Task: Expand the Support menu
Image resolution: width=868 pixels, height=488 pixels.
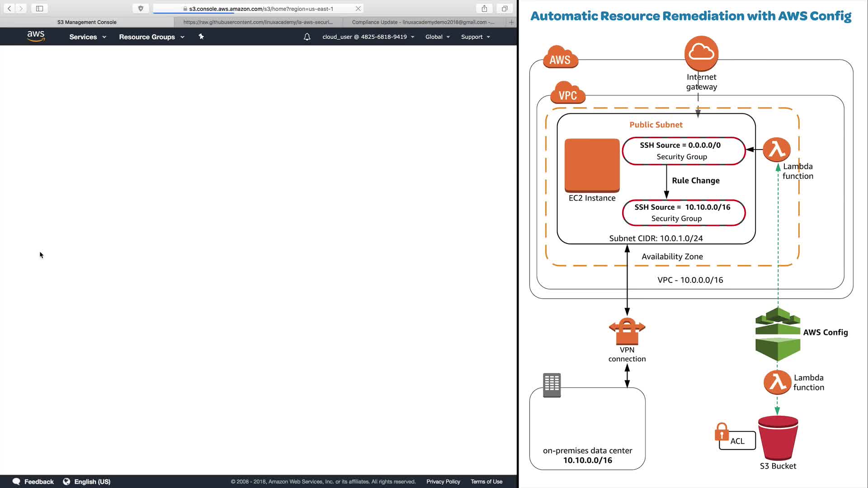Action: click(475, 37)
